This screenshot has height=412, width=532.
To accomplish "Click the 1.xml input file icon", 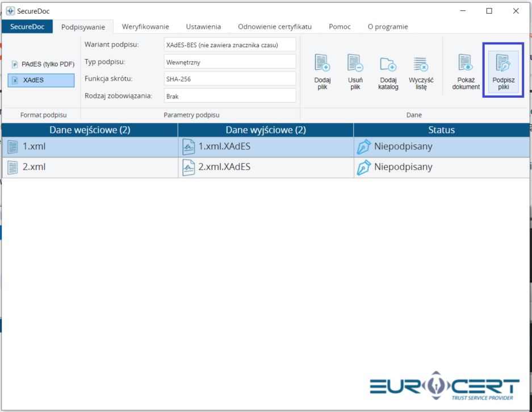I will point(12,147).
